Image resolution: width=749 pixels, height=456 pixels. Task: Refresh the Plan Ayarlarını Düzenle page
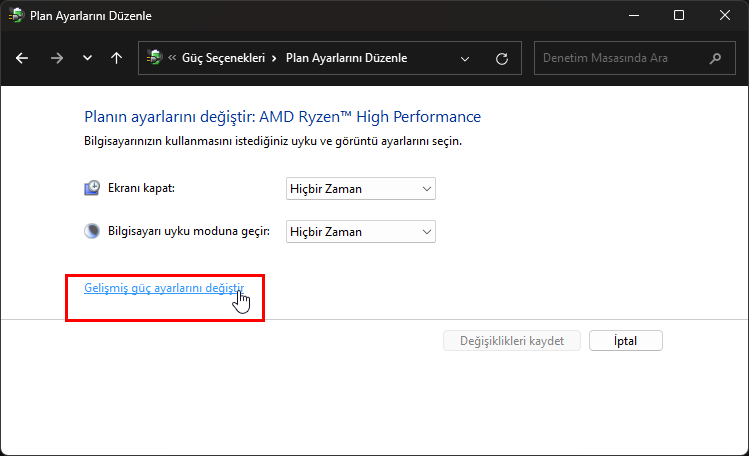tap(502, 58)
